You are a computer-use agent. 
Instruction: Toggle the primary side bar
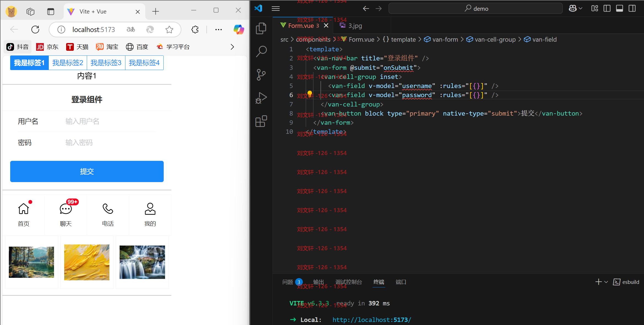coord(607,9)
